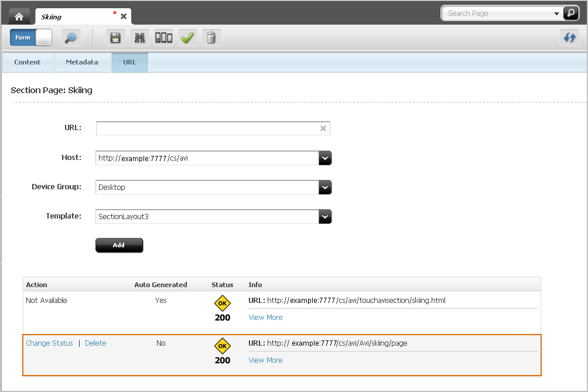This screenshot has height=392, width=588.
Task: Open View More for skiing.html URL
Action: click(x=265, y=318)
